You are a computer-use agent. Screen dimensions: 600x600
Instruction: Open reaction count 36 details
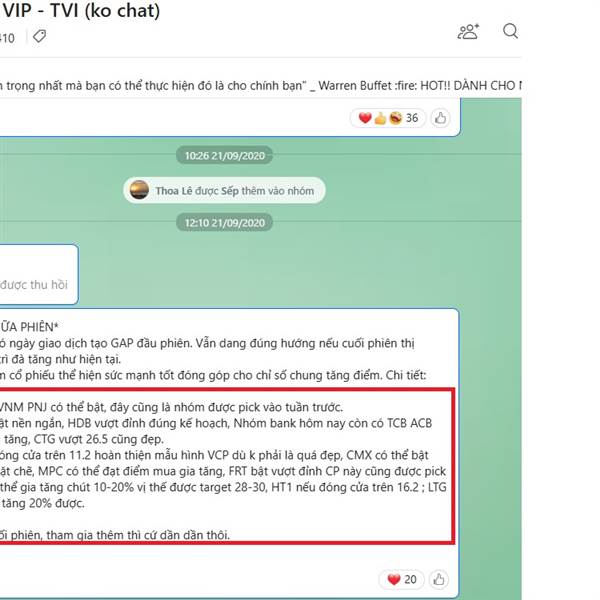[412, 118]
